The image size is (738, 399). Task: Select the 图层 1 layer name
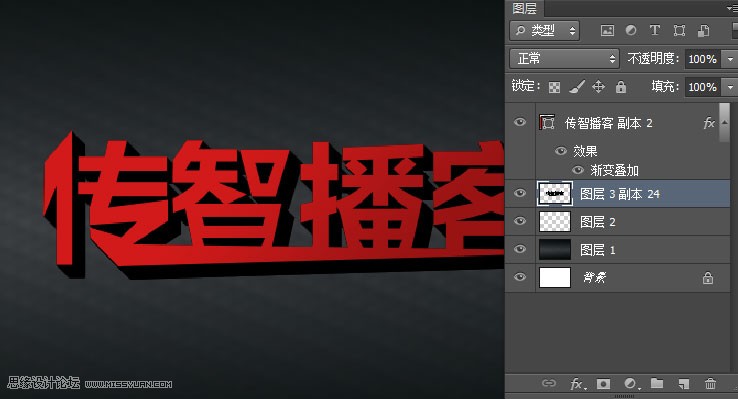597,250
